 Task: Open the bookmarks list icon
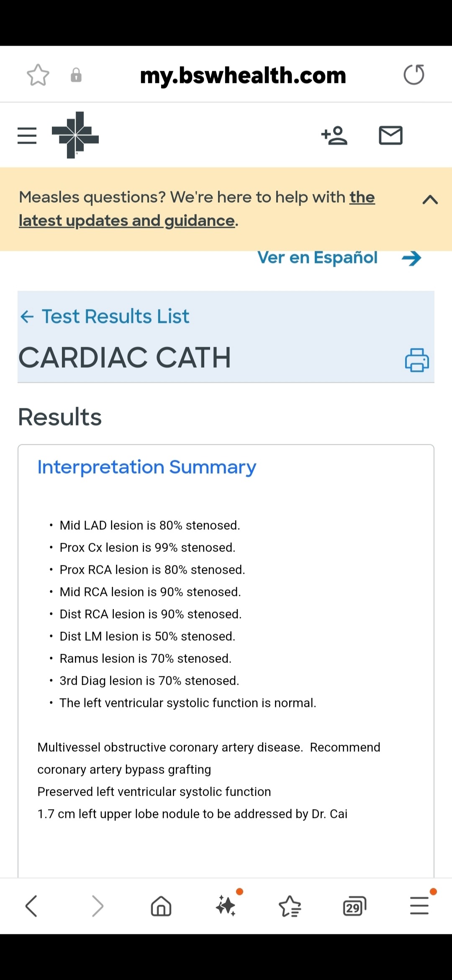tap(290, 906)
